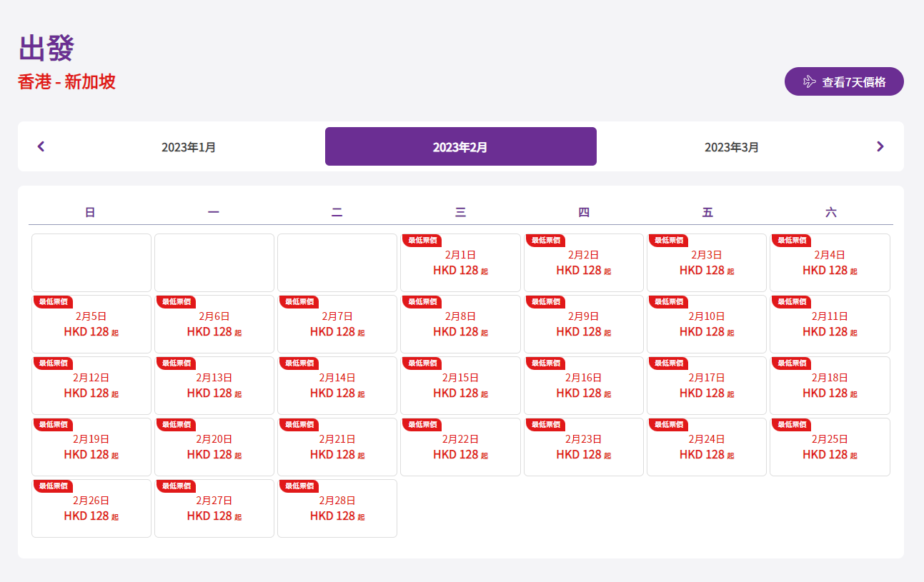
Task: Choose 2月17日 as departure date
Action: [707, 386]
